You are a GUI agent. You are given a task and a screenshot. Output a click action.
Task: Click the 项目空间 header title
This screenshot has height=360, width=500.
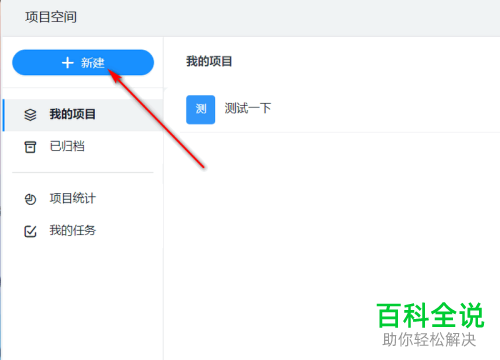tap(51, 17)
